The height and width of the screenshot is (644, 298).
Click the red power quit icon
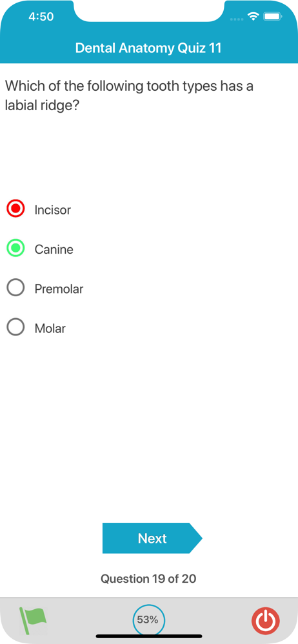coord(266,620)
